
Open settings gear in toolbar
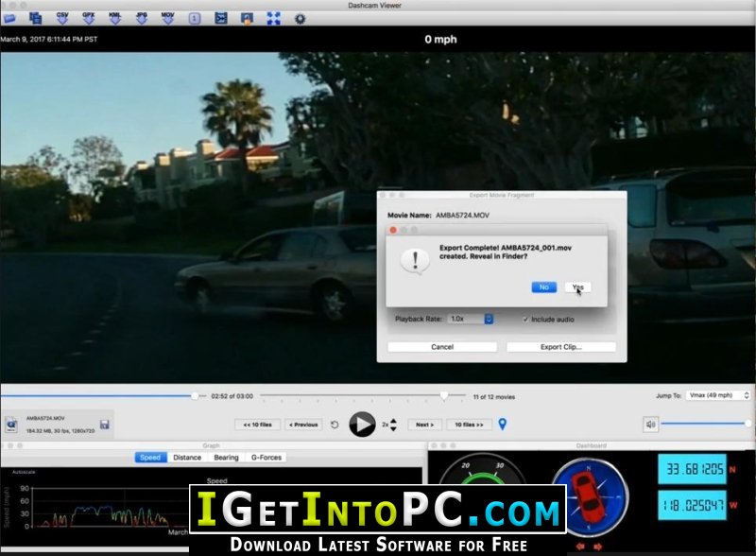pyautogui.click(x=300, y=19)
